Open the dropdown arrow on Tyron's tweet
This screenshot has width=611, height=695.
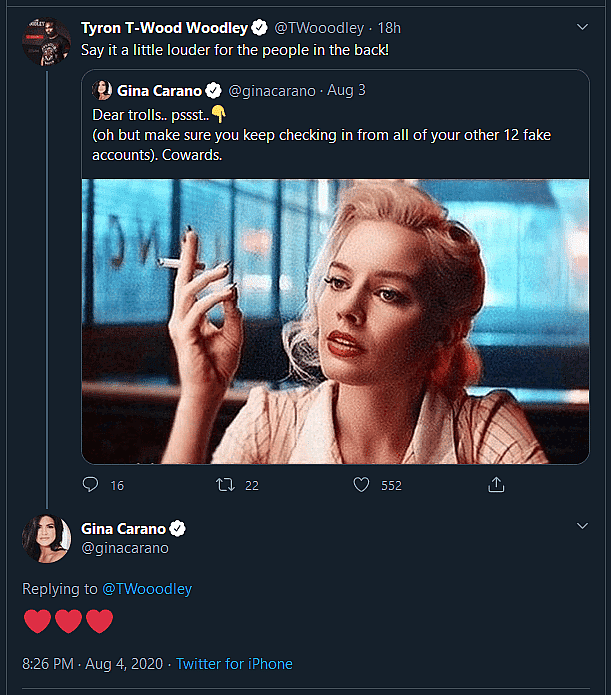pos(583,27)
